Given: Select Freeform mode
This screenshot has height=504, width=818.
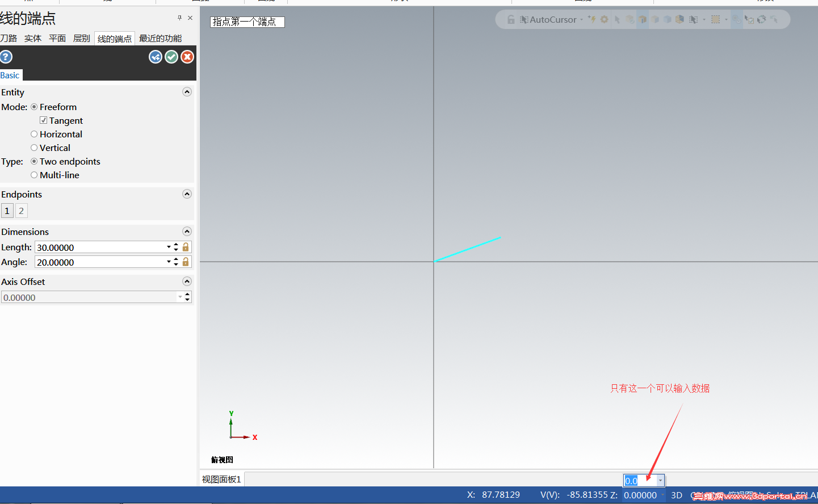Looking at the screenshot, I should pyautogui.click(x=54, y=107).
